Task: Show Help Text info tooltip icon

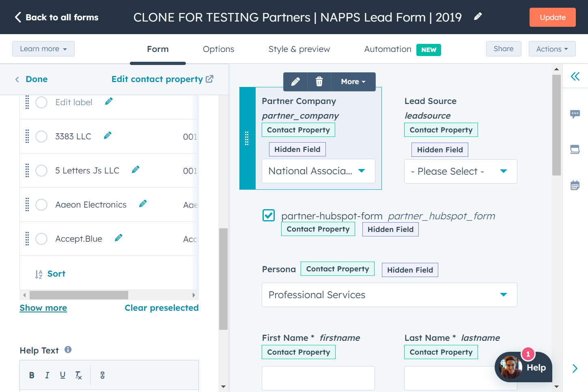Action: [x=68, y=350]
